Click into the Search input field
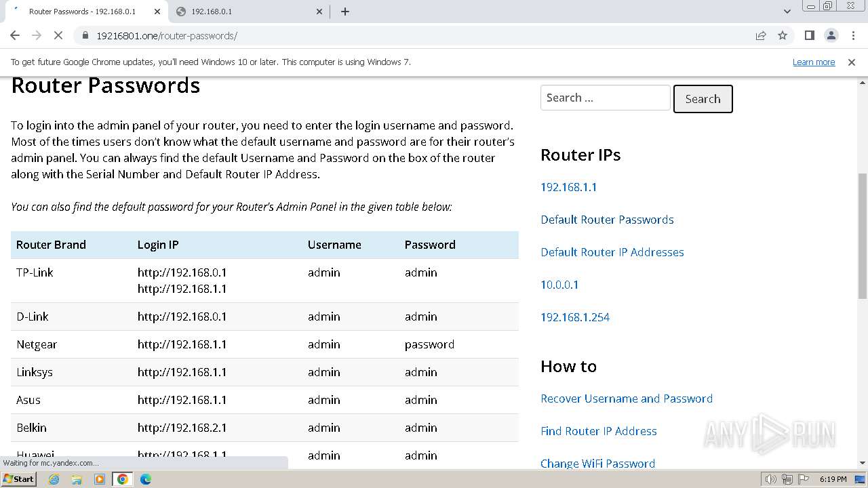 coord(605,98)
